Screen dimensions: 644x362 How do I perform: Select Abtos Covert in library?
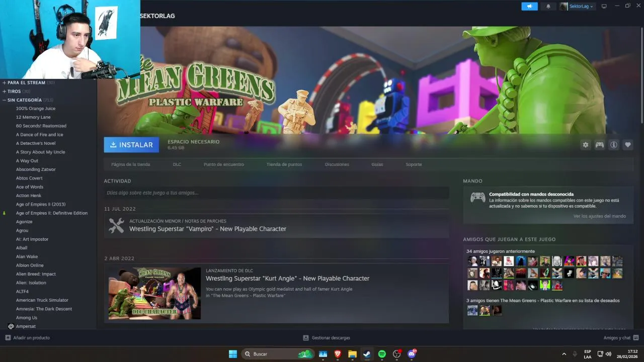pos(29,178)
